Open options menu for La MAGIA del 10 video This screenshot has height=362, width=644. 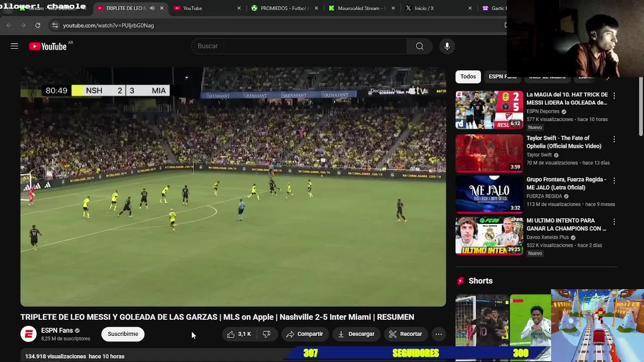614,96
